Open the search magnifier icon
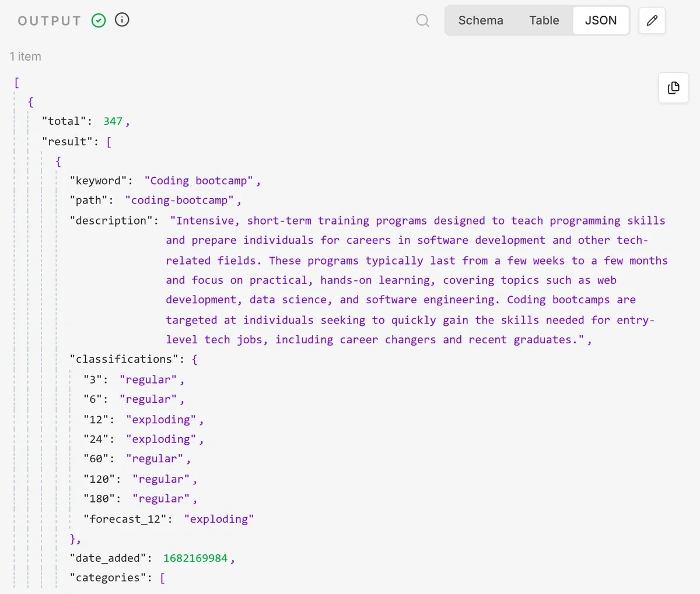This screenshot has width=700, height=594. 423,21
